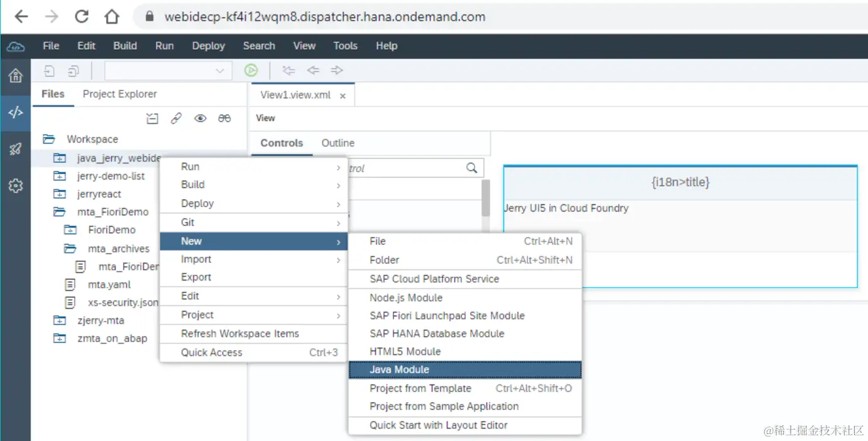Open the Run menu in menu bar

click(165, 45)
